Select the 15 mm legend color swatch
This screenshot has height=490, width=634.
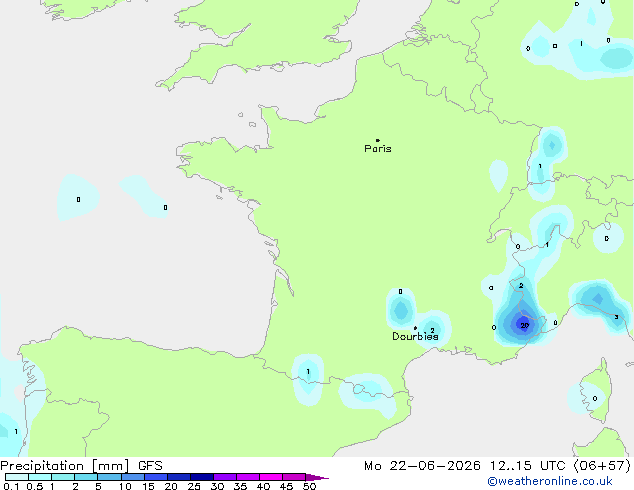point(156,477)
